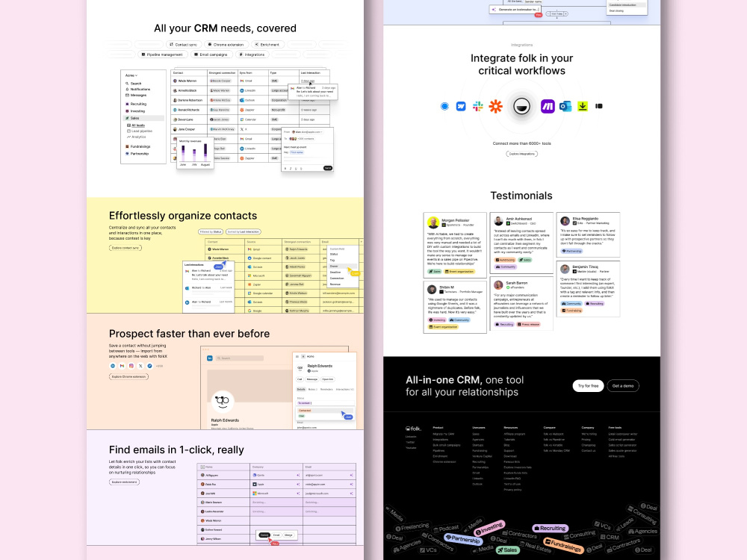This screenshot has height=560, width=747.
Task: Click the Explore Chrome extension button
Action: tap(128, 376)
